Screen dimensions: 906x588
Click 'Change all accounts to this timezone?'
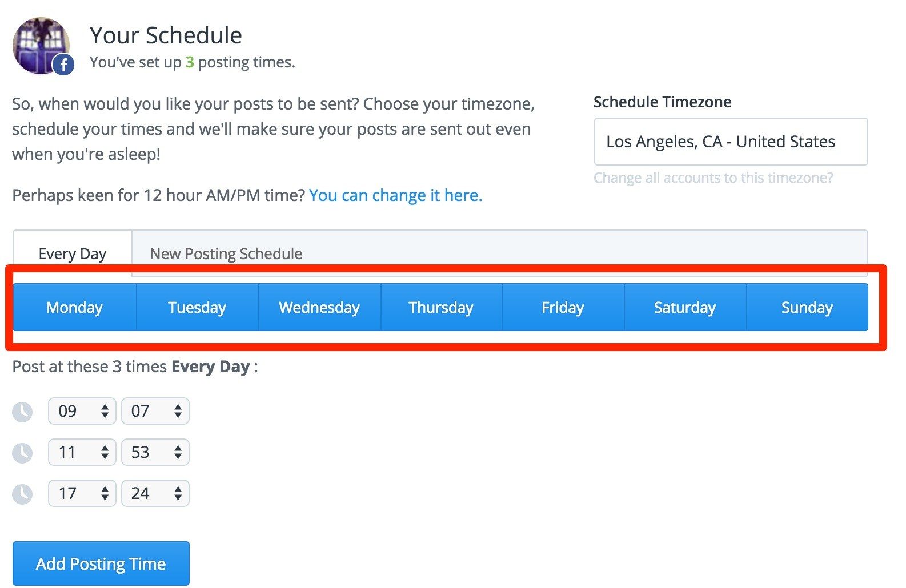click(x=713, y=178)
